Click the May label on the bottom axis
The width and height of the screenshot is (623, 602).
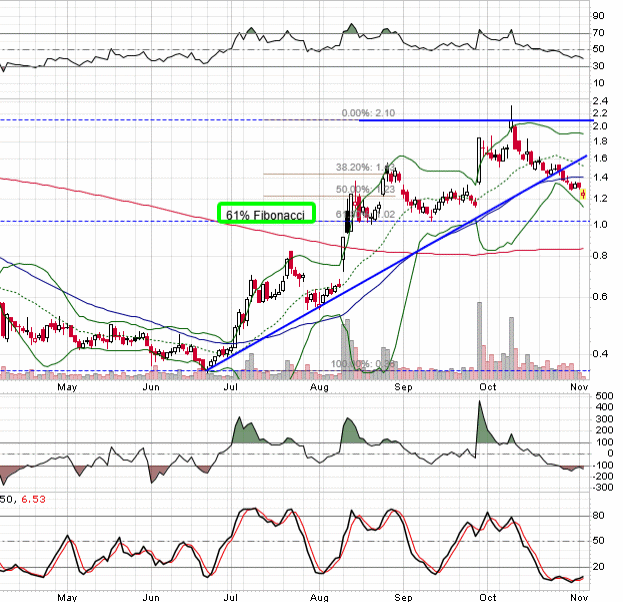point(67,595)
